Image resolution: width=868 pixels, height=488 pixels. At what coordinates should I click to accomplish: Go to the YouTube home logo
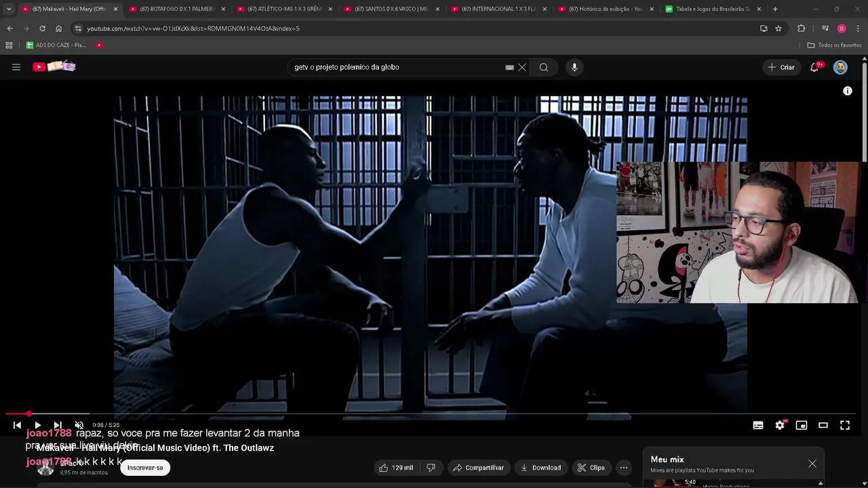pyautogui.click(x=54, y=66)
